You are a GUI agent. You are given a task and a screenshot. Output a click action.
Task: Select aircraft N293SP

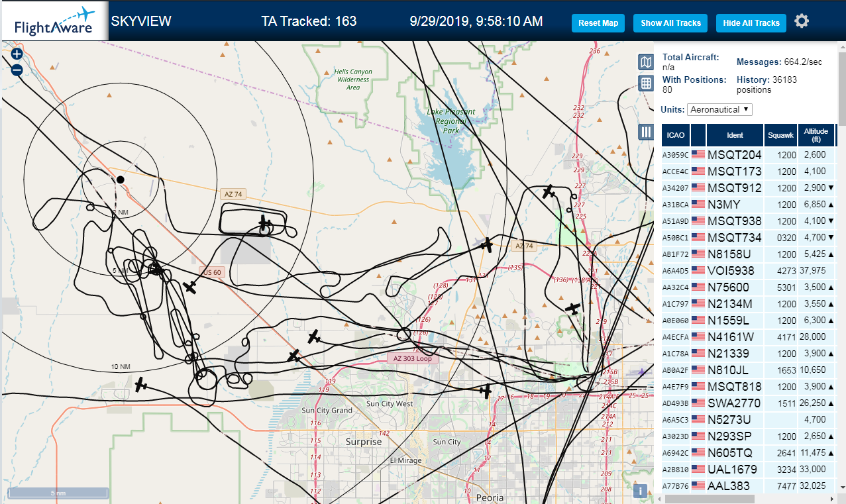(x=749, y=436)
